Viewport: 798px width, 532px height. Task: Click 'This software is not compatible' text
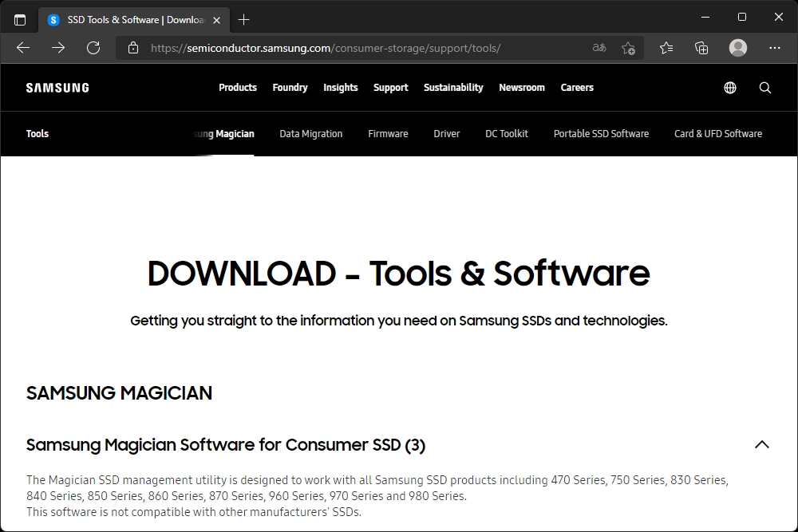[194, 511]
